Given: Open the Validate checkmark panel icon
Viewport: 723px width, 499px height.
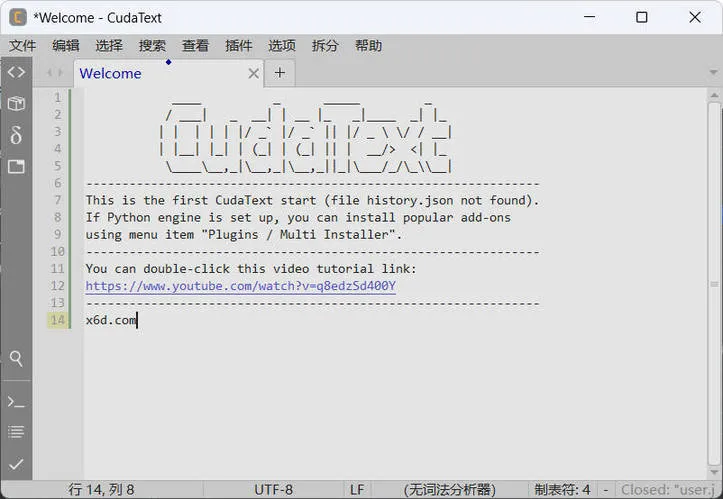Looking at the screenshot, I should click(x=16, y=464).
